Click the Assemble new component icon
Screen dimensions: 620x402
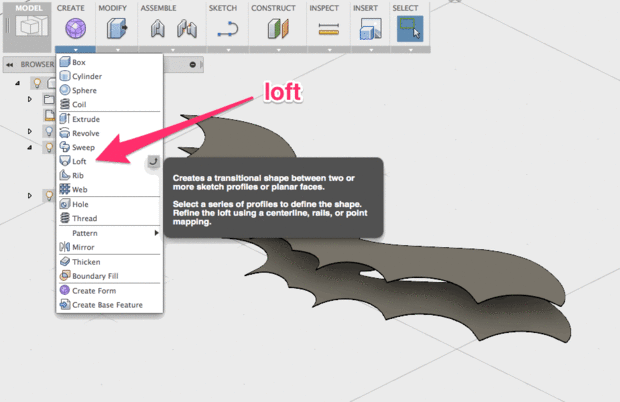tap(157, 29)
